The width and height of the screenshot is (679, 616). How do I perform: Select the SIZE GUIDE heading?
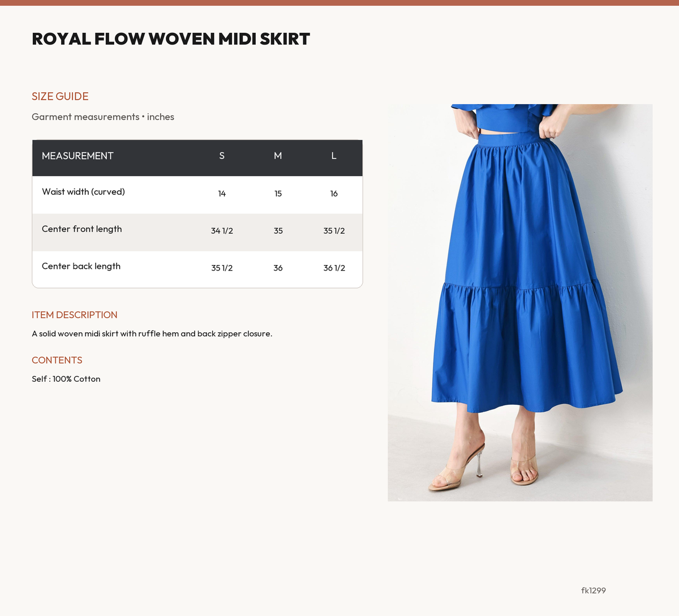(60, 96)
